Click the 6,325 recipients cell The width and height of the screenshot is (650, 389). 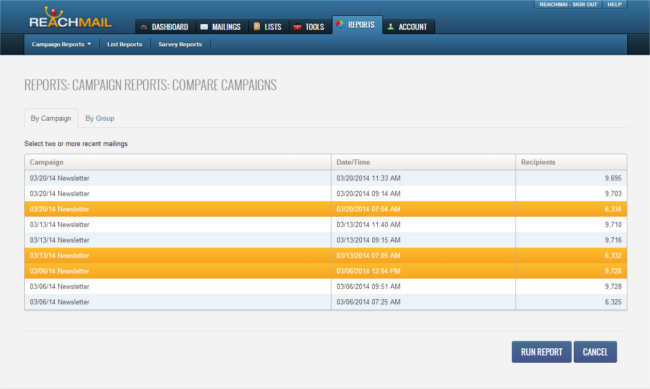[x=571, y=302]
